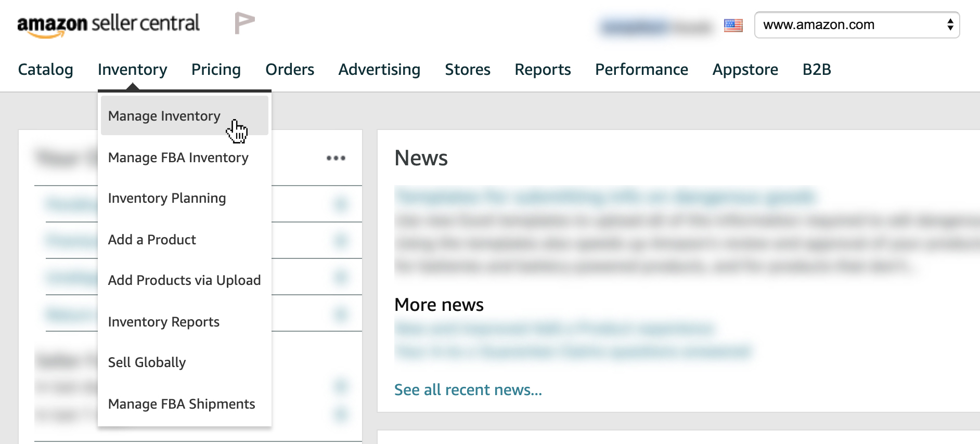Open the Inventory menu

(132, 70)
